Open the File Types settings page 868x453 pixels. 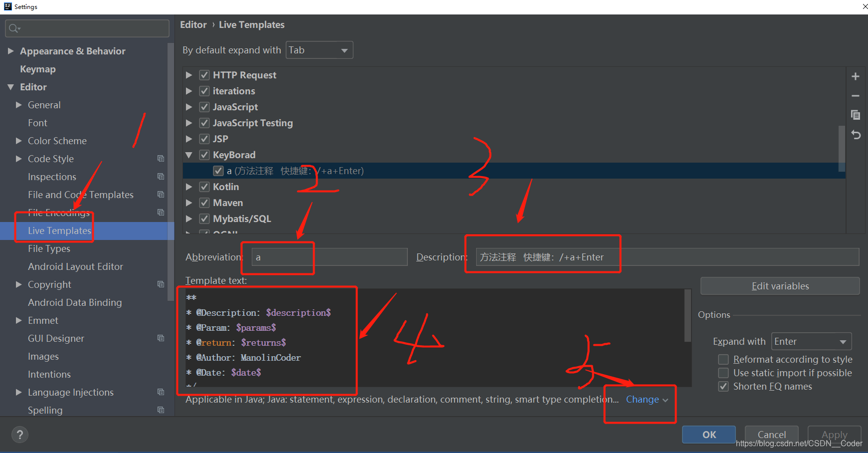(49, 248)
